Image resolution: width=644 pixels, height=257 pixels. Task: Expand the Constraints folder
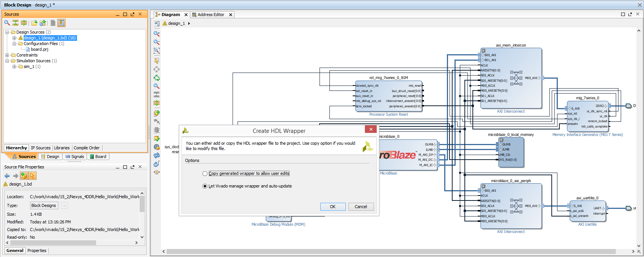click(7, 55)
